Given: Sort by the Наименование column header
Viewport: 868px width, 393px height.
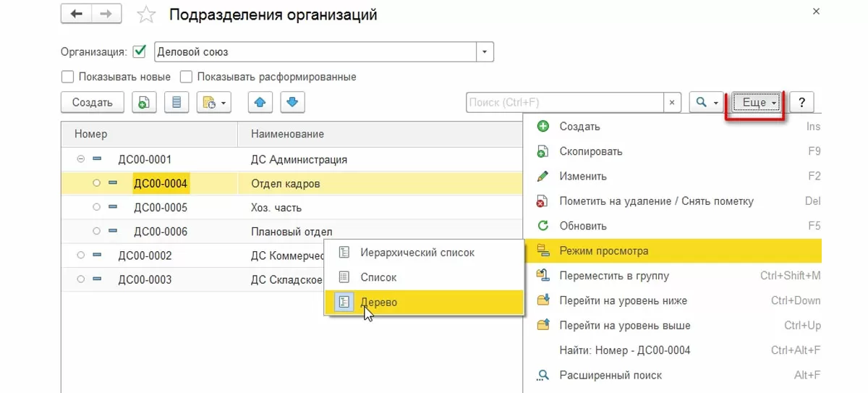Looking at the screenshot, I should click(287, 134).
